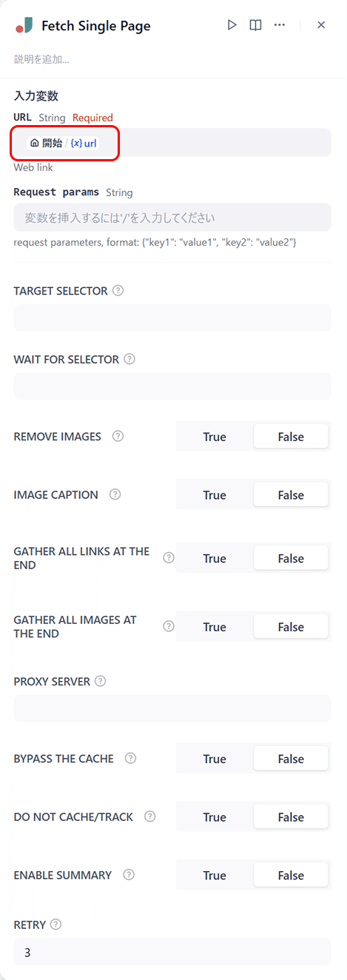Viewport: 347px width, 980px height.
Task: Set REMOVE IMAGES to True
Action: pyautogui.click(x=215, y=437)
